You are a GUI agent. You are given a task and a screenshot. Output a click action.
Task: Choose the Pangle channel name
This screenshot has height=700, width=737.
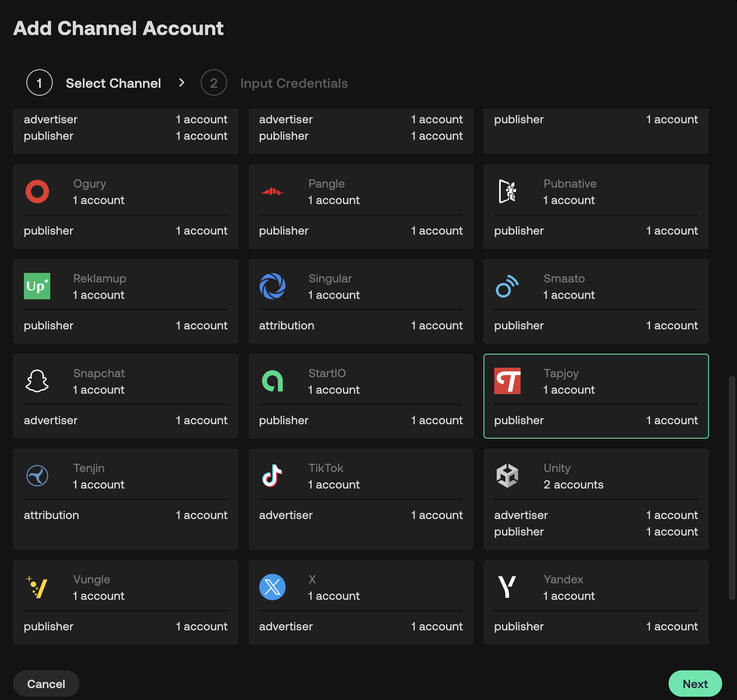(x=326, y=184)
